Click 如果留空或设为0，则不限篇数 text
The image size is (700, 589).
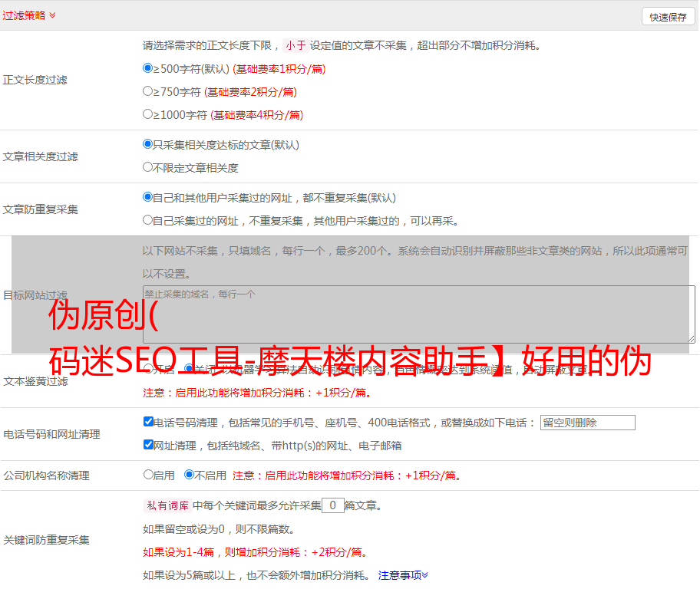(219, 529)
